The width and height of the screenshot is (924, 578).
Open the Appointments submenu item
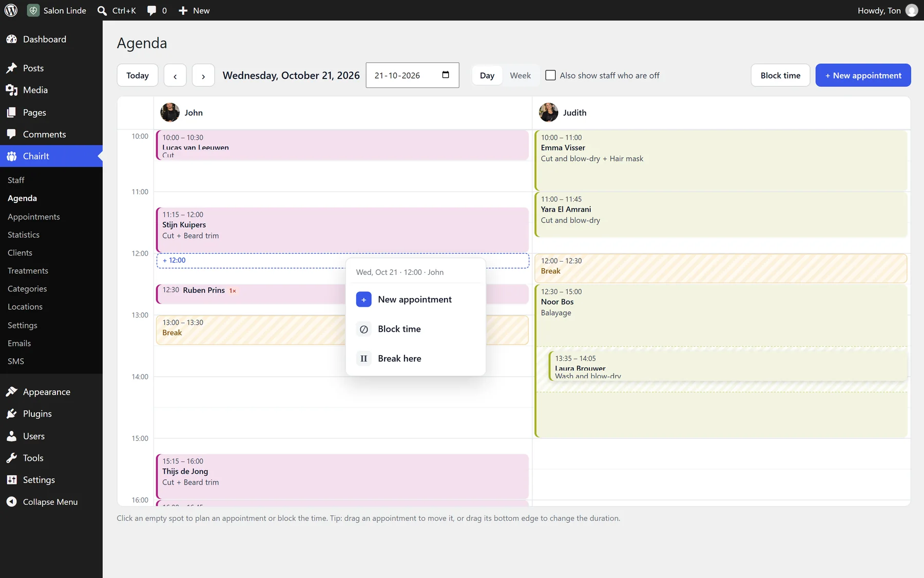pyautogui.click(x=34, y=217)
